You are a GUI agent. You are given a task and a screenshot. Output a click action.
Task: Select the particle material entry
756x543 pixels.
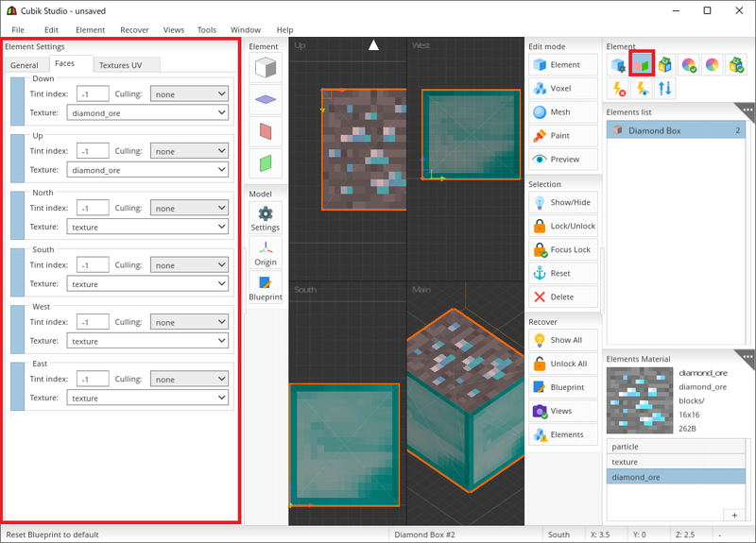coord(676,447)
